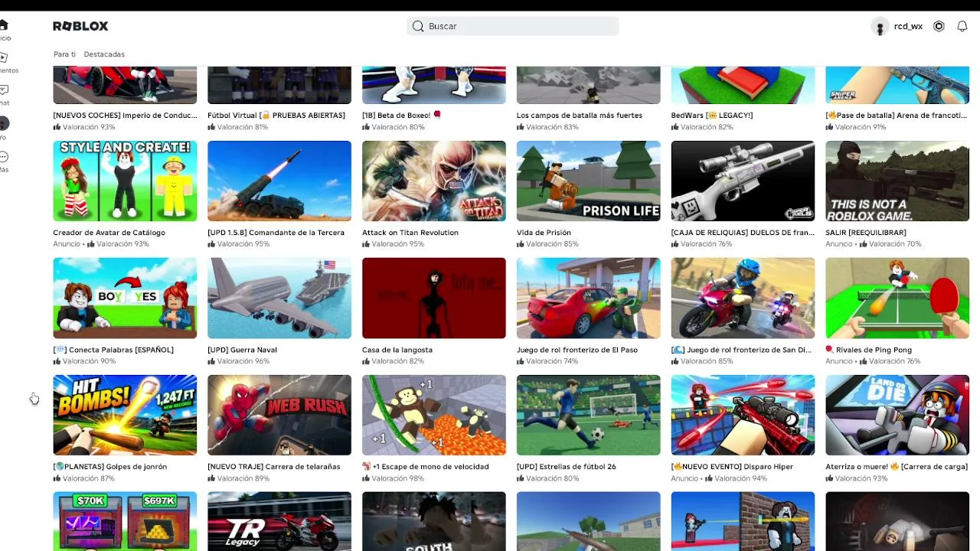Open the $70K $697K game thumbnail
Image resolution: width=980 pixels, height=551 pixels.
coord(125,521)
